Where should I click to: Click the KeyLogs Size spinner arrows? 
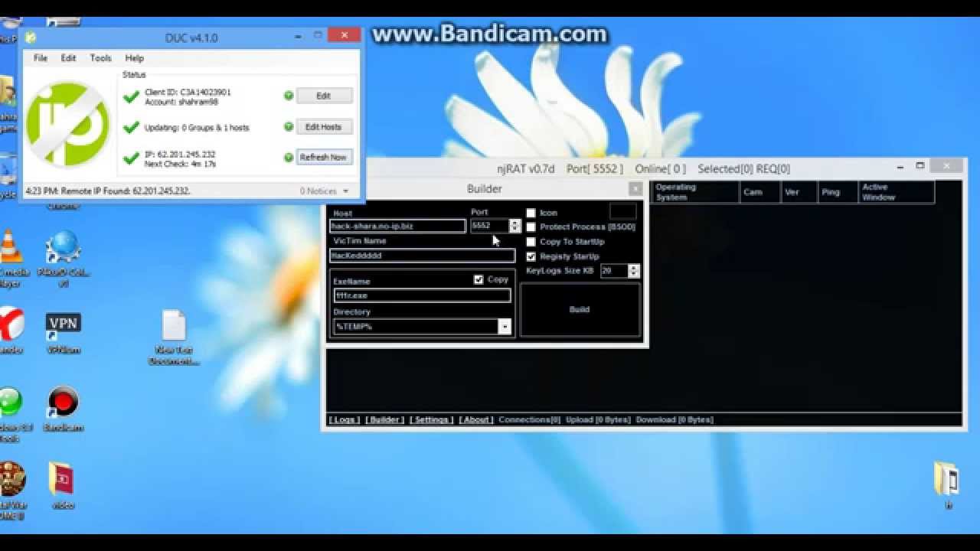[633, 271]
